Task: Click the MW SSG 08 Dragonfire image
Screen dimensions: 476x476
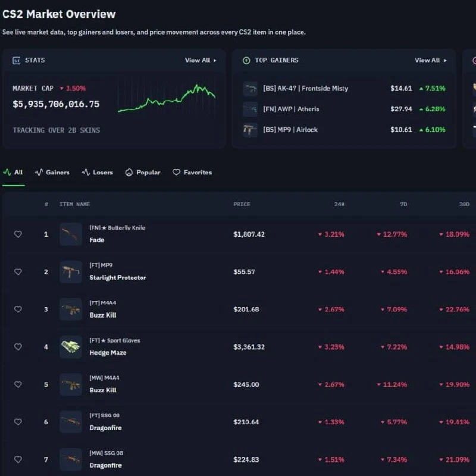Action: 71,459
